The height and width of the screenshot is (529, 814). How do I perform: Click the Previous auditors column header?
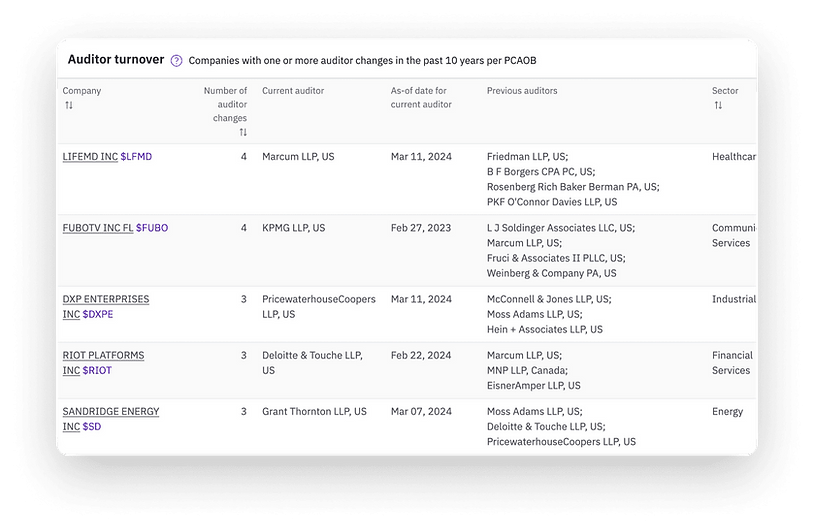pos(522,91)
